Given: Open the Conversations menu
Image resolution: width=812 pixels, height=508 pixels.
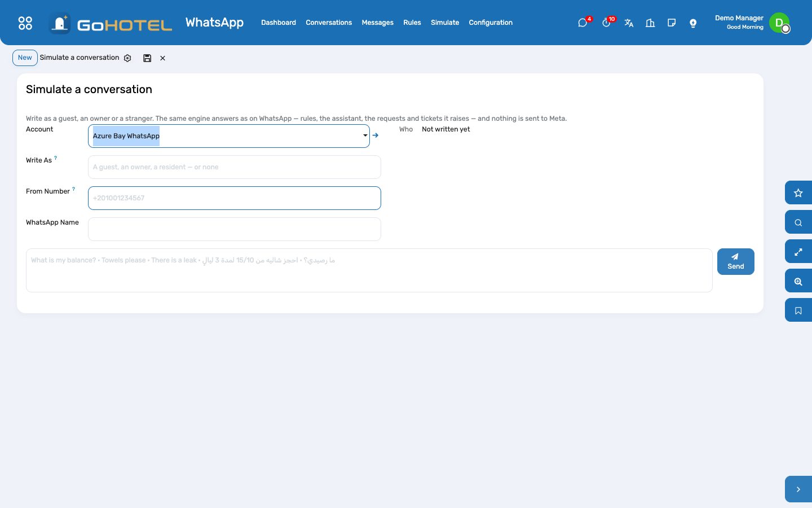Looking at the screenshot, I should (x=329, y=23).
